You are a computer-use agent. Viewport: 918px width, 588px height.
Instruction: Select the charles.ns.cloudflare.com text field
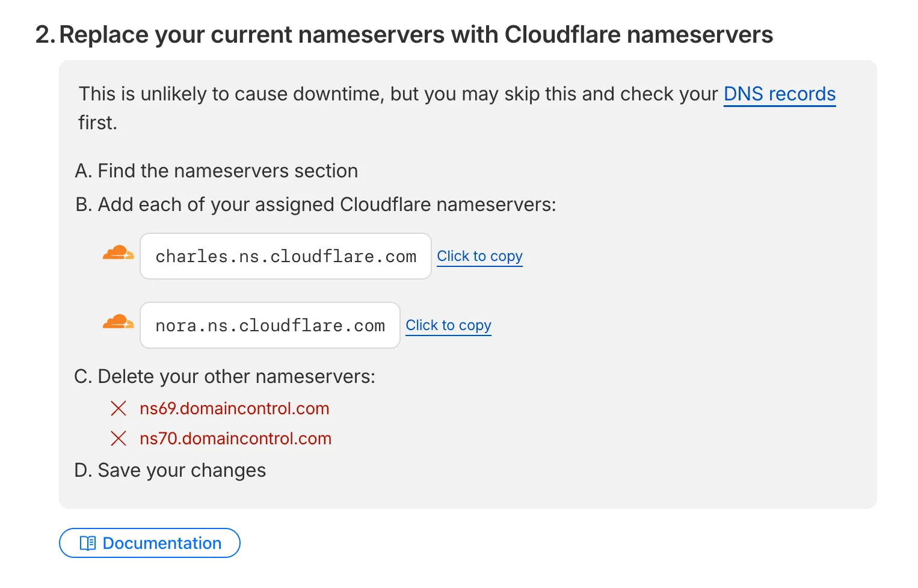click(x=285, y=256)
